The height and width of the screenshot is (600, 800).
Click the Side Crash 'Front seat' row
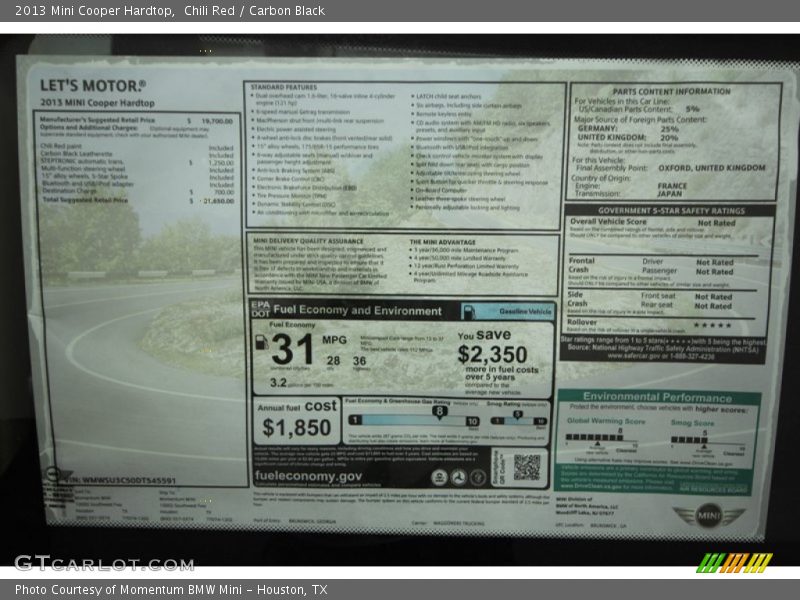[686, 296]
